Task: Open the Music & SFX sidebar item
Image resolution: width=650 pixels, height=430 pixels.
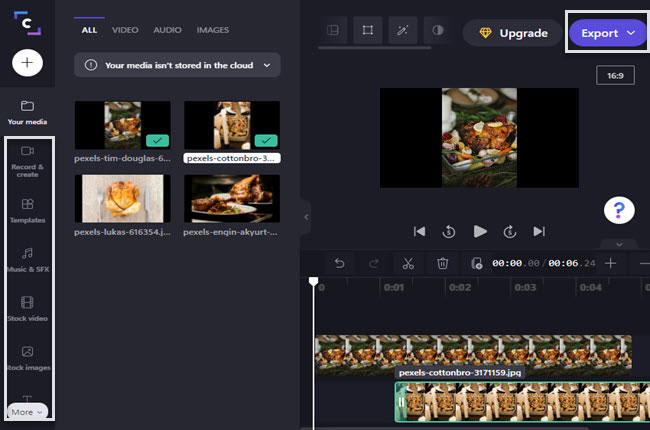Action: (x=27, y=260)
